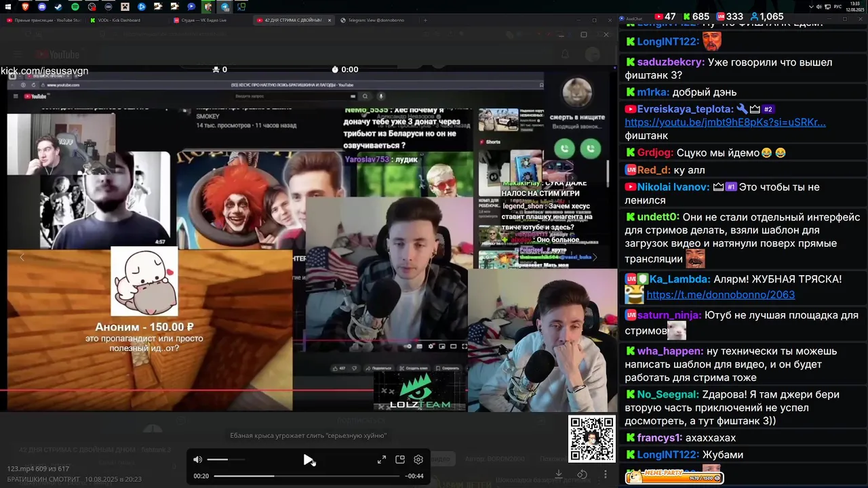Click the MEME PARTY donation goal banner

(x=674, y=477)
